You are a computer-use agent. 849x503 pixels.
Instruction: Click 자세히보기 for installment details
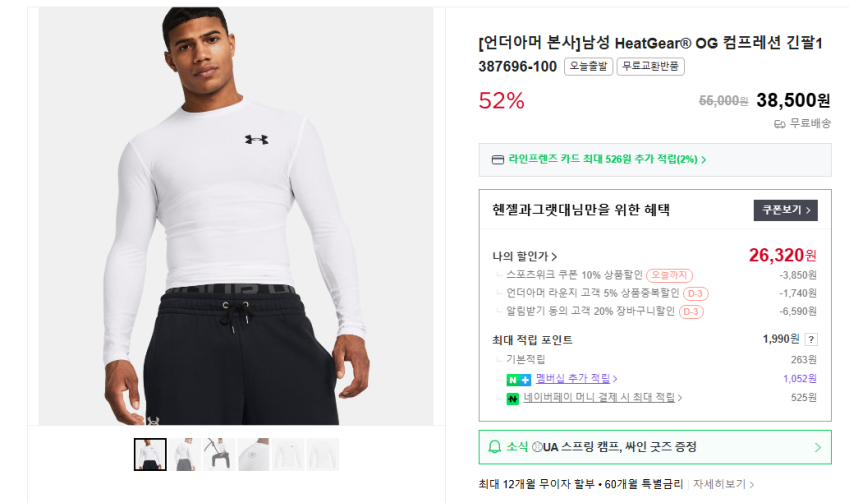(724, 484)
